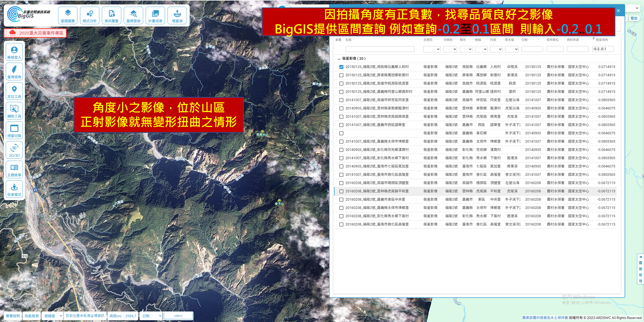
Task: Sort by 衛星視角 column header
Action: pyautogui.click(x=602, y=40)
